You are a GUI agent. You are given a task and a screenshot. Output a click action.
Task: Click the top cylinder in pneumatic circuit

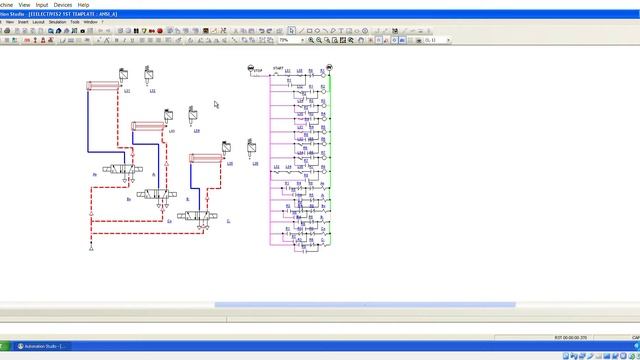[x=103, y=85]
